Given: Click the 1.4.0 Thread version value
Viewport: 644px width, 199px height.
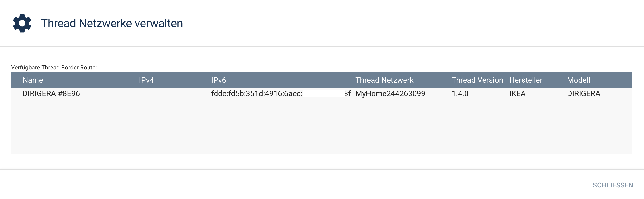Looking at the screenshot, I should pos(460,93).
